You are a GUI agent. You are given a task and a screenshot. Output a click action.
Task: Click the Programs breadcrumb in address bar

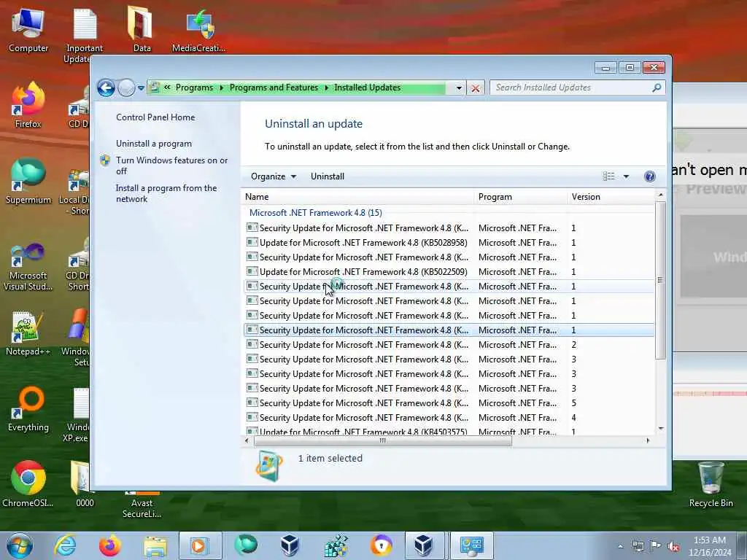[194, 87]
